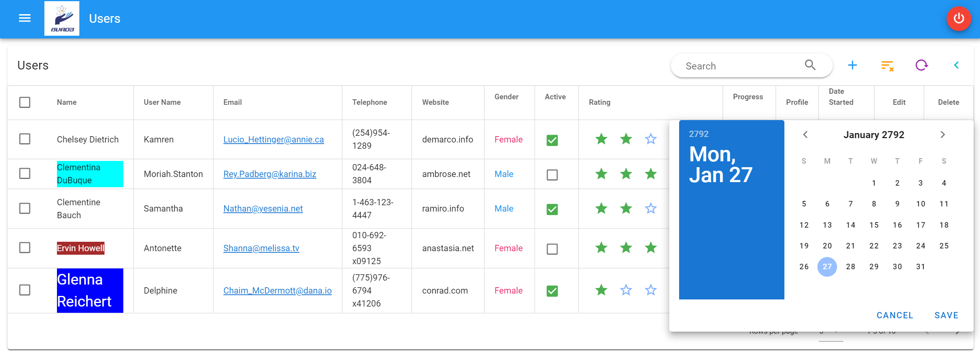Image resolution: width=980 pixels, height=354 pixels.
Task: Open Shanna@melissa.tv email link
Action: 261,248
